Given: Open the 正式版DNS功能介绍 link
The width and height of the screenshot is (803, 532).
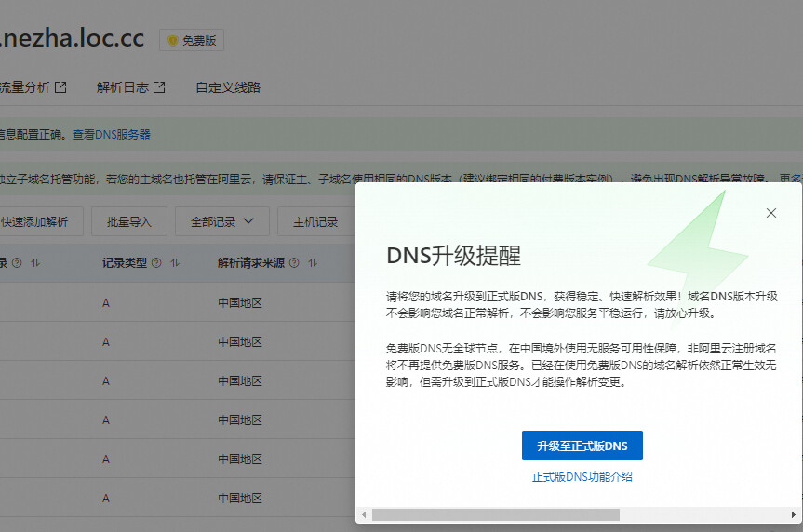Looking at the screenshot, I should pos(582,477).
